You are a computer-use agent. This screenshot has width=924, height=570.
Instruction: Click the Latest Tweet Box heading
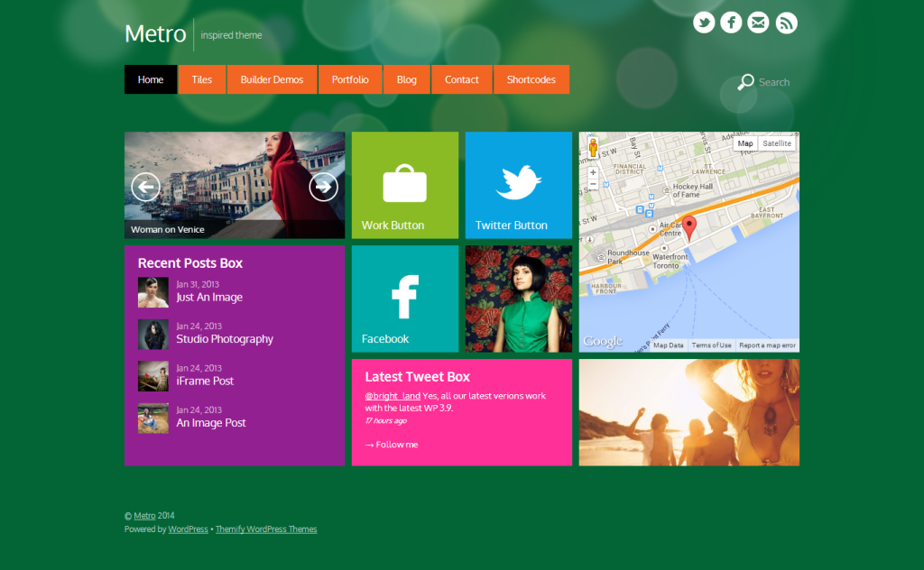pyautogui.click(x=417, y=377)
